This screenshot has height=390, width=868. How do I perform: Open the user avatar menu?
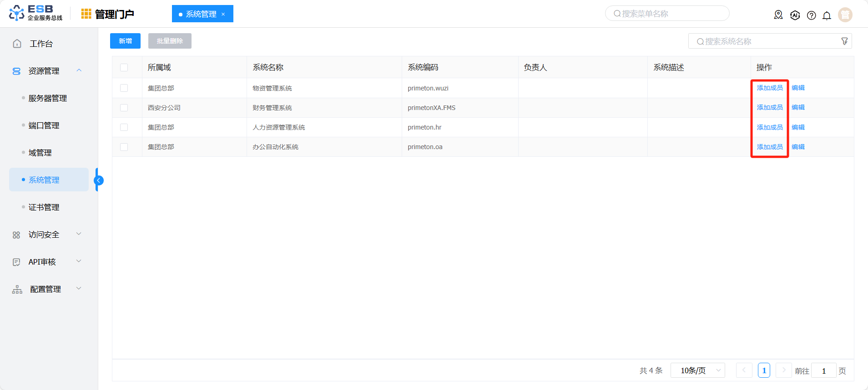845,15
